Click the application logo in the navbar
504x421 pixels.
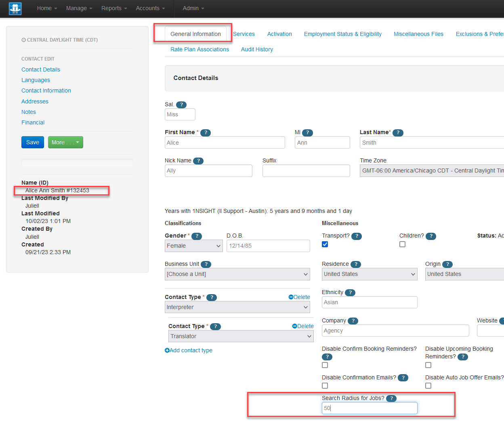[x=15, y=8]
